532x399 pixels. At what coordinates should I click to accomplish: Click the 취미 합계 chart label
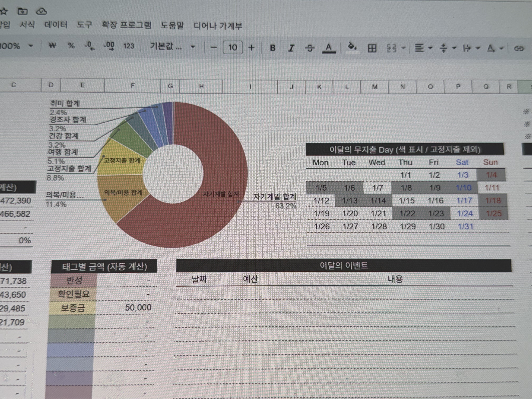[65, 103]
